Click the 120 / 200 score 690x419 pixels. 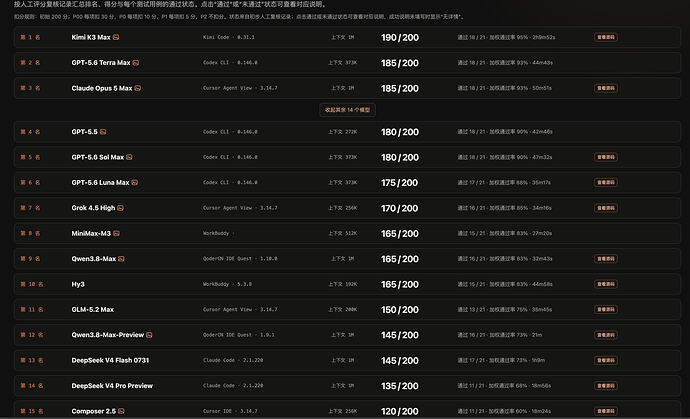point(400,411)
